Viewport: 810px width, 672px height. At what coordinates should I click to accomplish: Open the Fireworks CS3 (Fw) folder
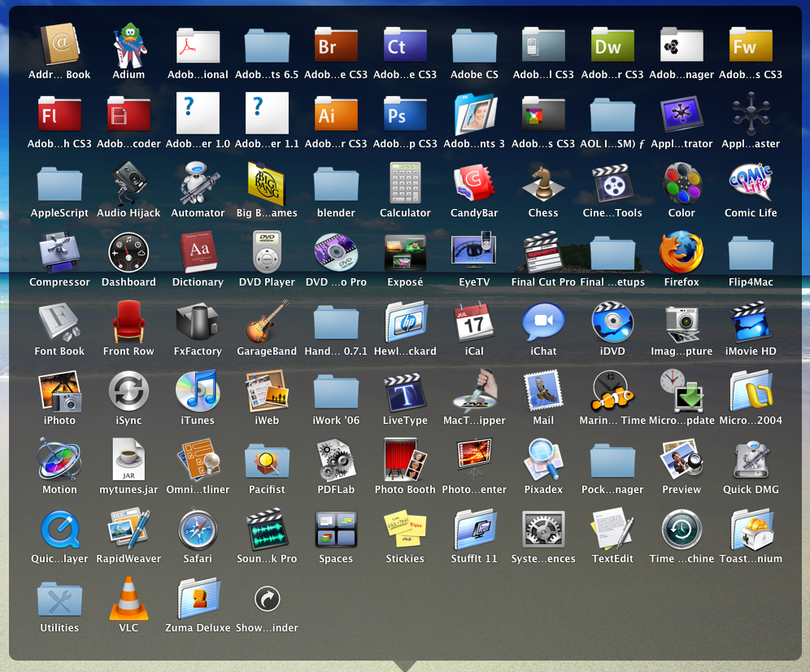[751, 45]
